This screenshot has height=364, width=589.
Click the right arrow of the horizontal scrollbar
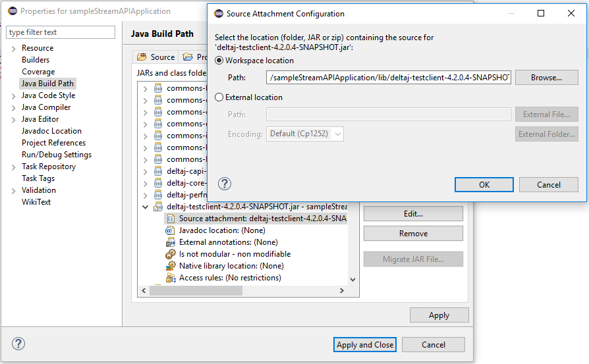[x=341, y=290]
